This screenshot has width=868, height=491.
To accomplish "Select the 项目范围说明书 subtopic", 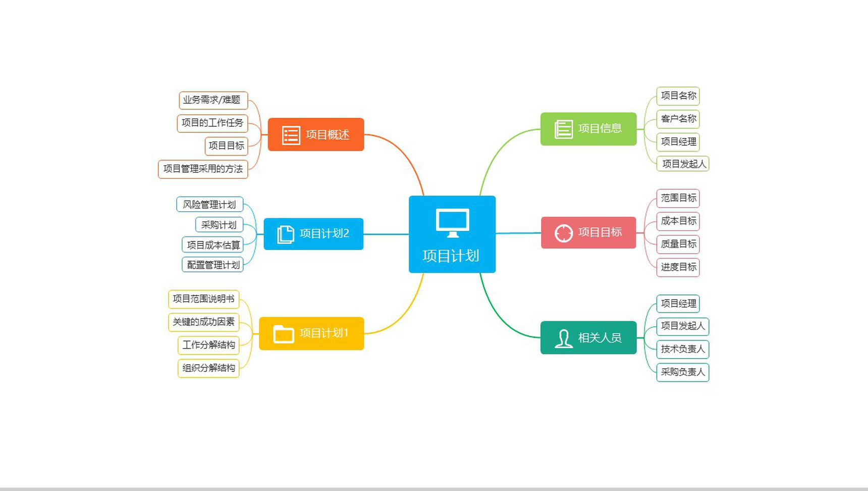I will (203, 299).
